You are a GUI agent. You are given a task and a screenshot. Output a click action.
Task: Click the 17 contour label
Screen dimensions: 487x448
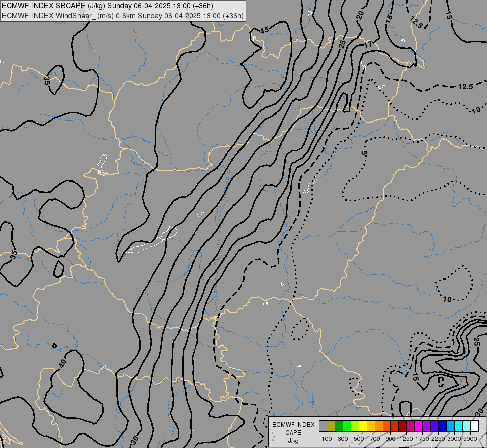click(368, 45)
